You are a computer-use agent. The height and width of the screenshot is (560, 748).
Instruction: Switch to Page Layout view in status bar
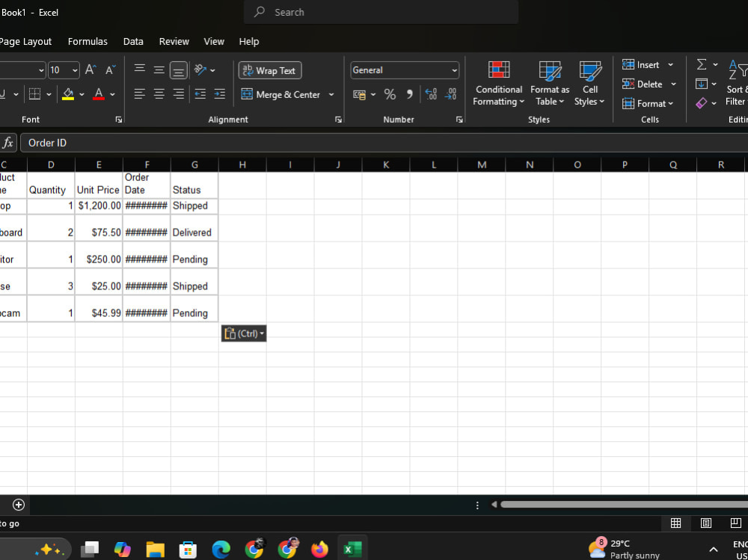click(x=706, y=523)
